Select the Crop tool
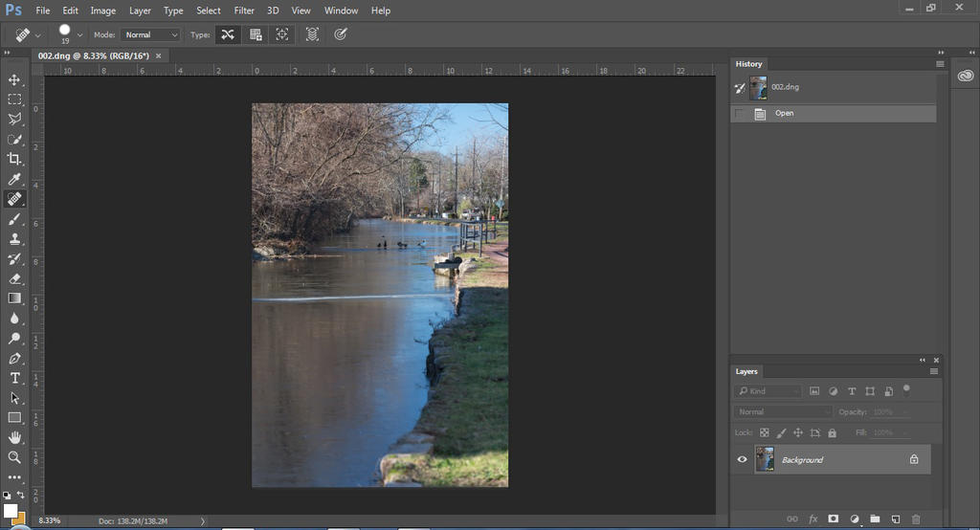The image size is (980, 530). (14, 159)
